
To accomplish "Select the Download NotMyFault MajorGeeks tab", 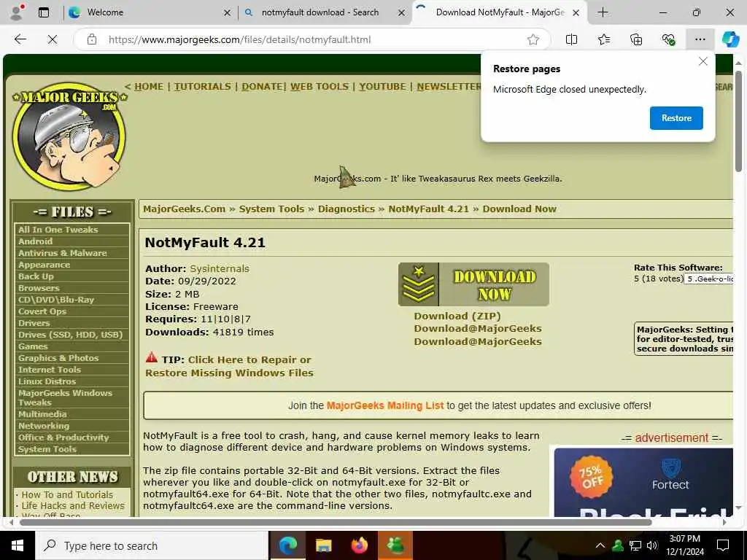I will tap(499, 12).
